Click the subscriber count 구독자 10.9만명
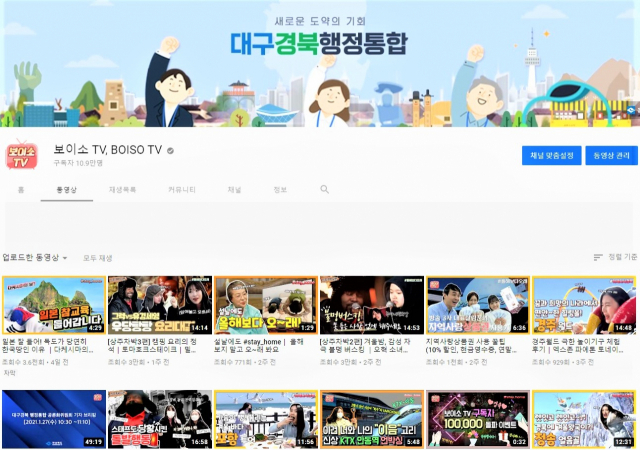 78,163
